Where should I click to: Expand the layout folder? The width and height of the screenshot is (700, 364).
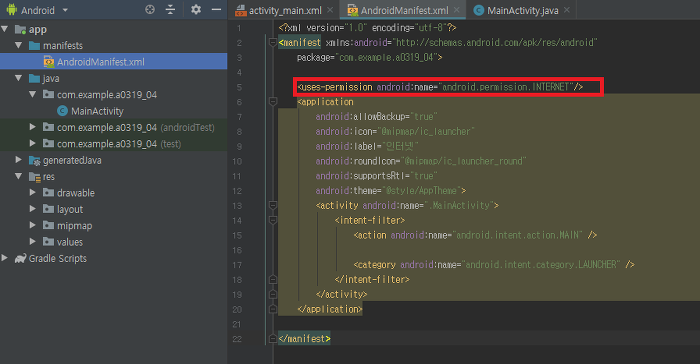click(x=33, y=209)
